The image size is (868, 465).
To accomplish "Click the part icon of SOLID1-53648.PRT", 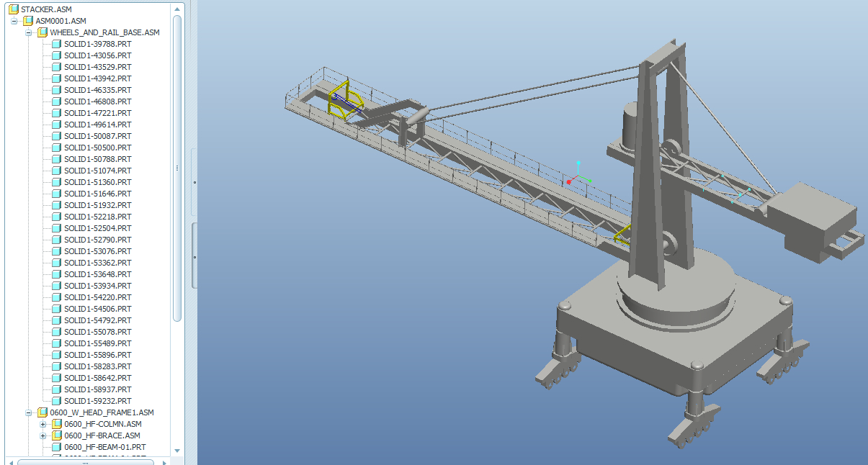I will click(56, 274).
